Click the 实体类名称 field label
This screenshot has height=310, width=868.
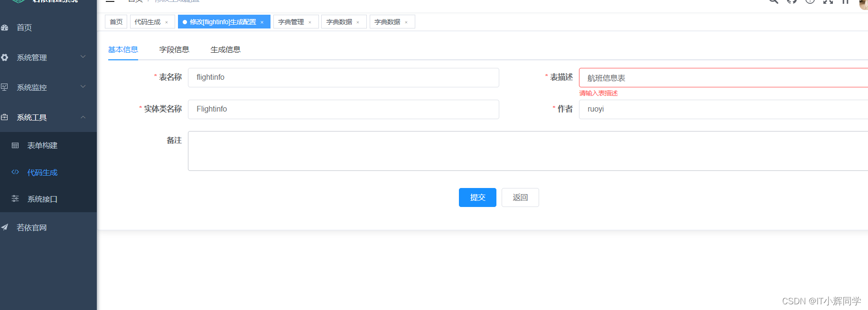(x=163, y=109)
